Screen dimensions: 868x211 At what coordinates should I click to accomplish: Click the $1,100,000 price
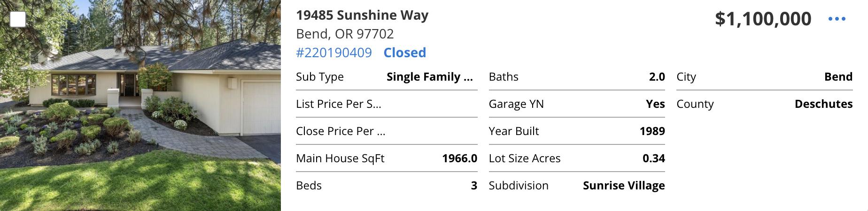[x=763, y=19]
